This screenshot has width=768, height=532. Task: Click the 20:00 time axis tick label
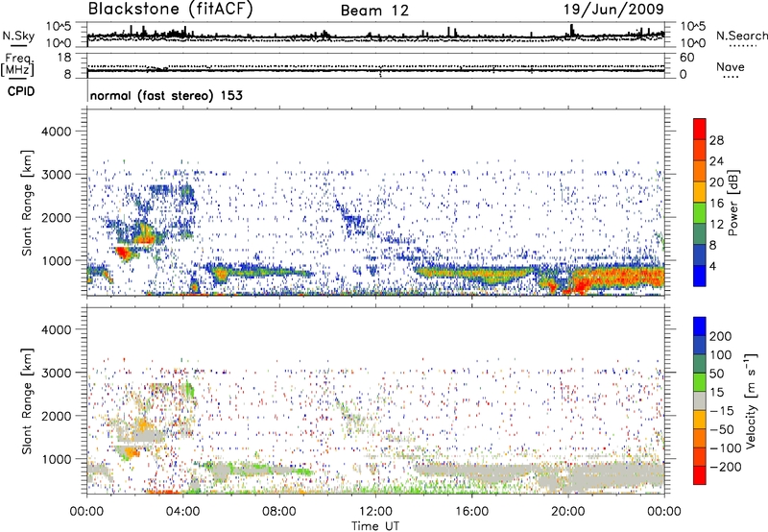(567, 512)
